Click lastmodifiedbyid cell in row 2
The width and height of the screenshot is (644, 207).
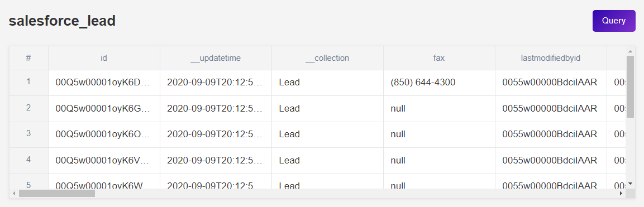[551, 109]
